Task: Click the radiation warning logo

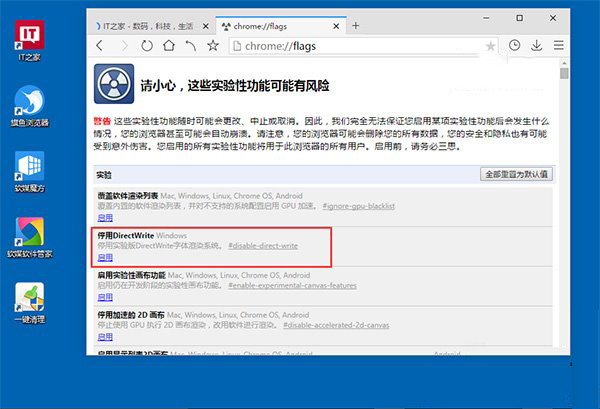Action: click(114, 84)
